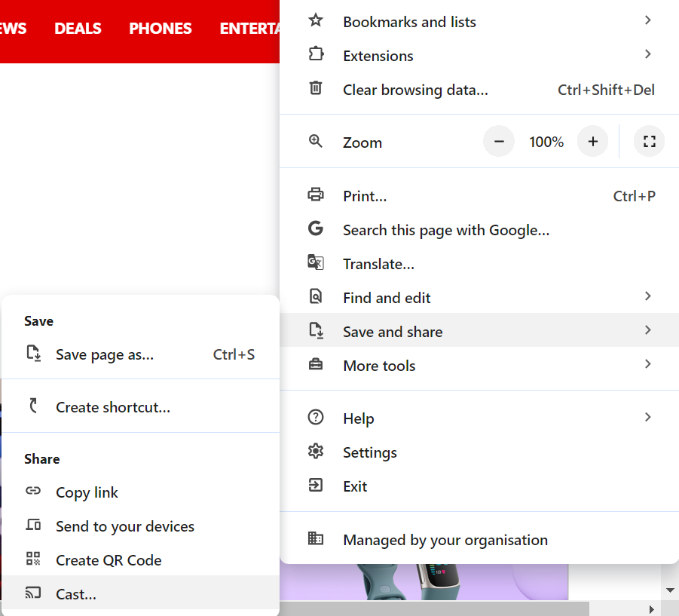Screen dimensions: 679x616
Task: Choose Cast… from the Share section
Action: 141,593
